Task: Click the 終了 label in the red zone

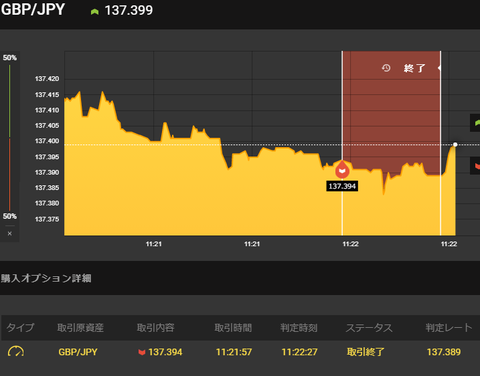Action: tap(414, 68)
